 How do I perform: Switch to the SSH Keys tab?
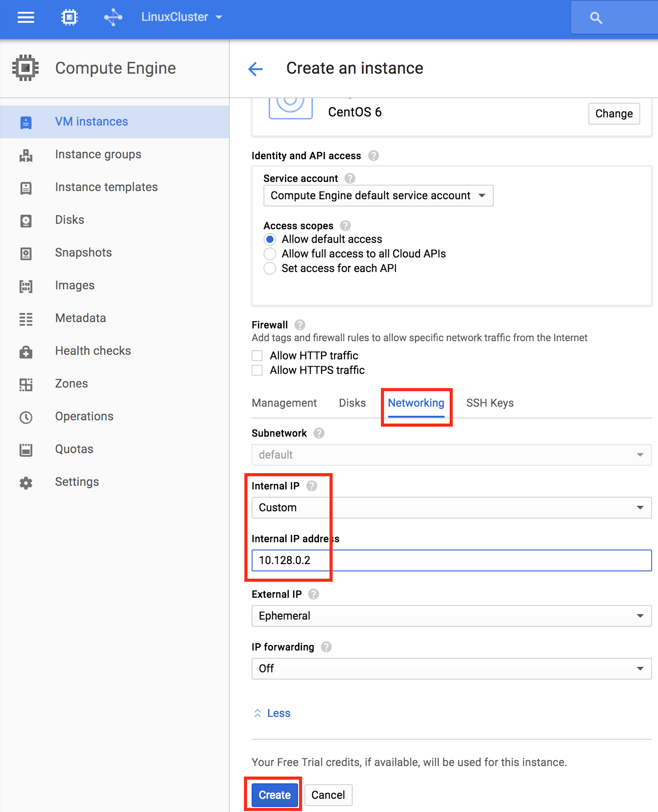[x=490, y=403]
